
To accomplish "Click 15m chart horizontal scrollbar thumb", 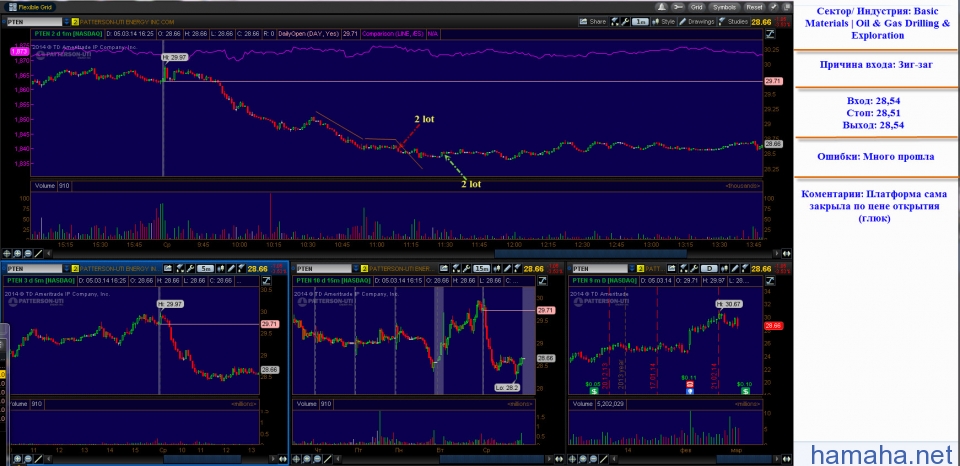I will click(x=492, y=459).
